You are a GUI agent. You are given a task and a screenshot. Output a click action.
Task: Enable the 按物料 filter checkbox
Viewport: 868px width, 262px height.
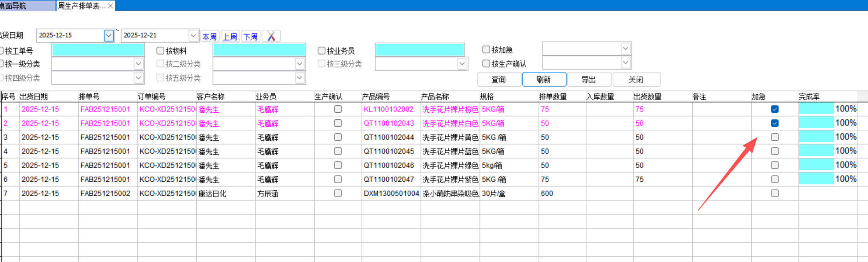pos(160,51)
